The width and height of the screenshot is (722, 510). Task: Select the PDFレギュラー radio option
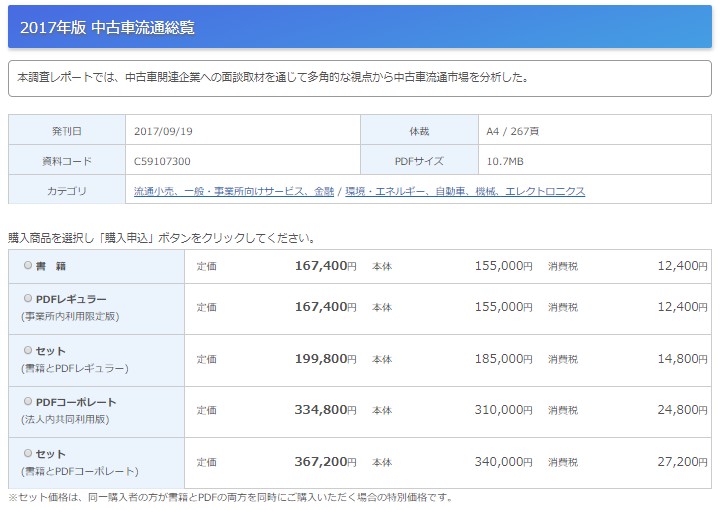point(28,298)
